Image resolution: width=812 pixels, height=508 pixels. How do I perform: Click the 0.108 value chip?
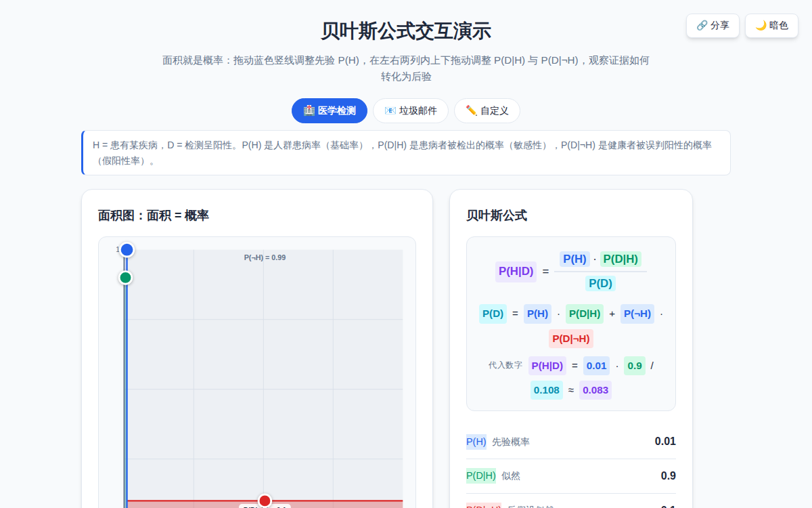coord(547,390)
